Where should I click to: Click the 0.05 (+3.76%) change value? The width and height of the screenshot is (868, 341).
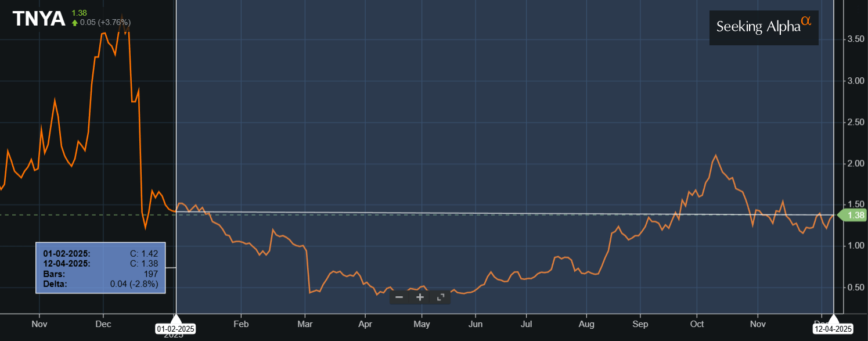coord(105,22)
